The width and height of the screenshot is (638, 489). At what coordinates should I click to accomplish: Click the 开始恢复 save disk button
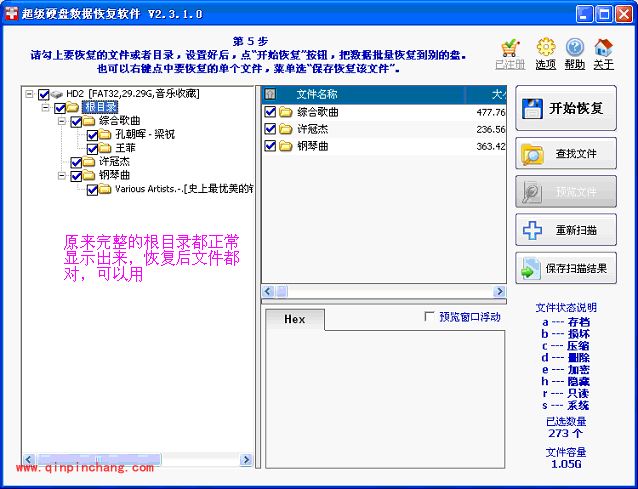[565, 109]
